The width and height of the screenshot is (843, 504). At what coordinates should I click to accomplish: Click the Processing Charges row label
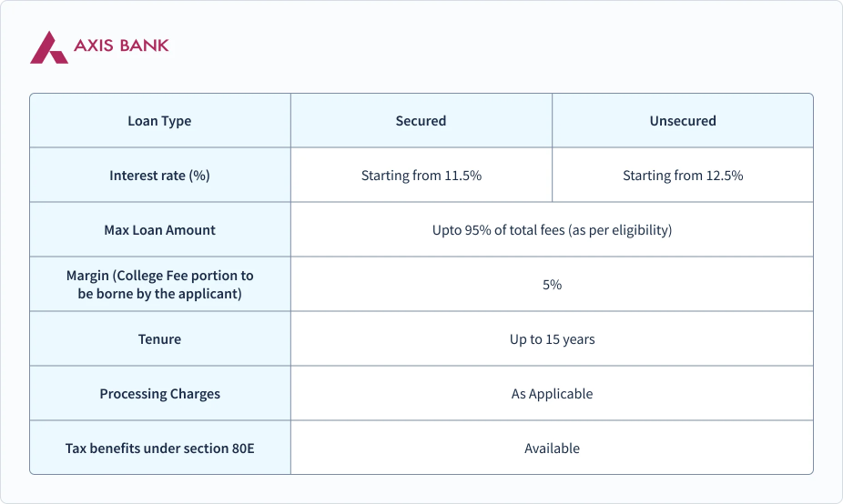(x=159, y=394)
